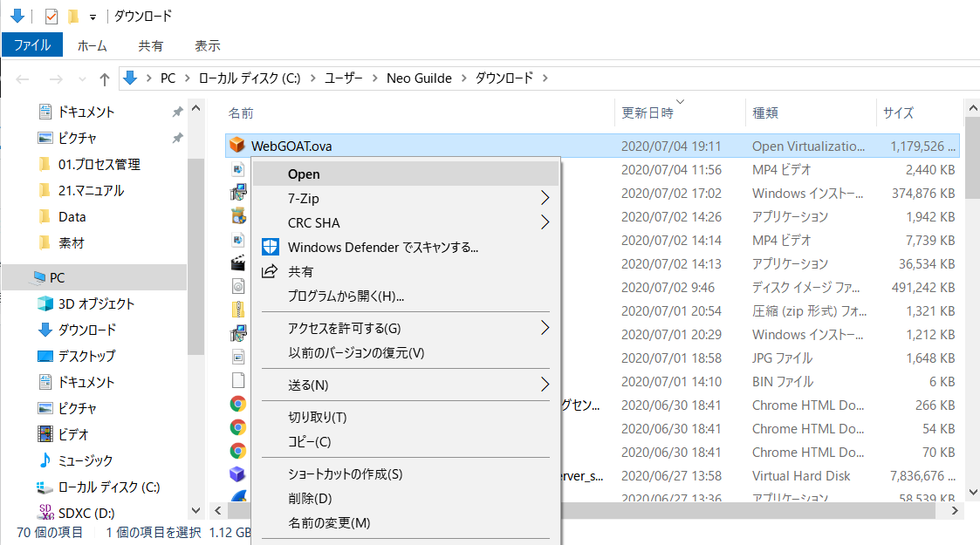Choose ショートカットの作成(S) menu entry
Viewport: 980px width, 545px height.
coord(406,473)
